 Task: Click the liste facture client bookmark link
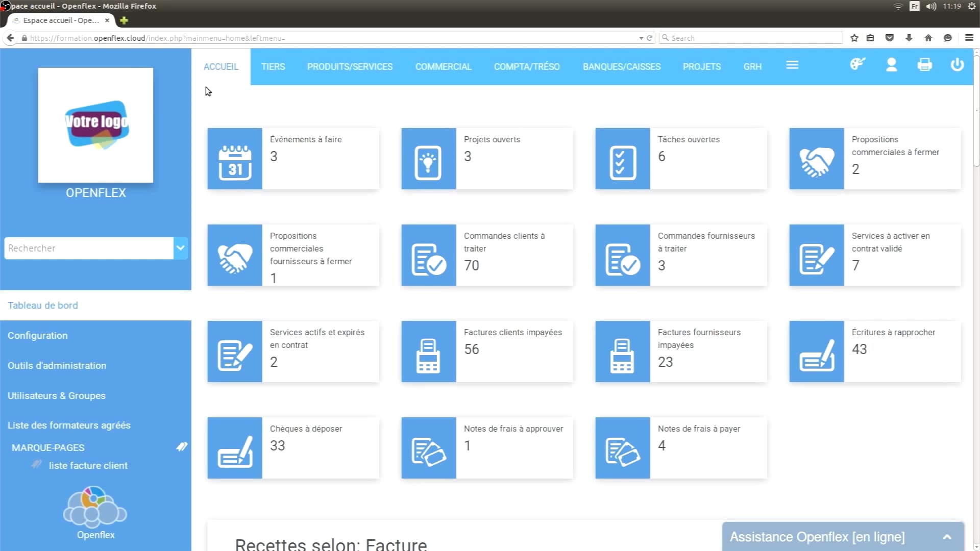tap(88, 465)
